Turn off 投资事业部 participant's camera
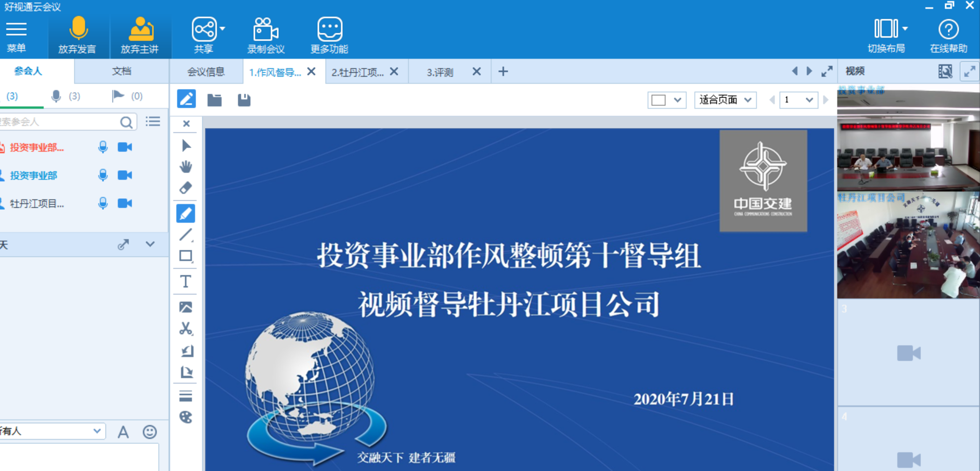 pos(124,175)
